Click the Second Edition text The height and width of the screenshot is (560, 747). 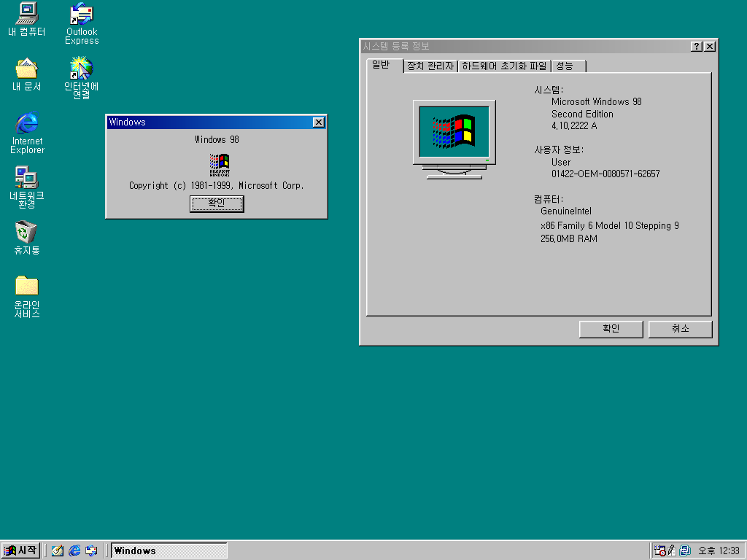(582, 114)
